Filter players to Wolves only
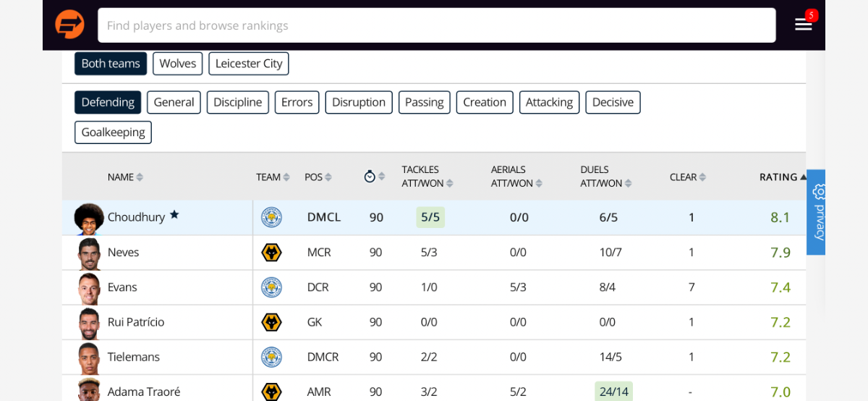 (x=178, y=64)
